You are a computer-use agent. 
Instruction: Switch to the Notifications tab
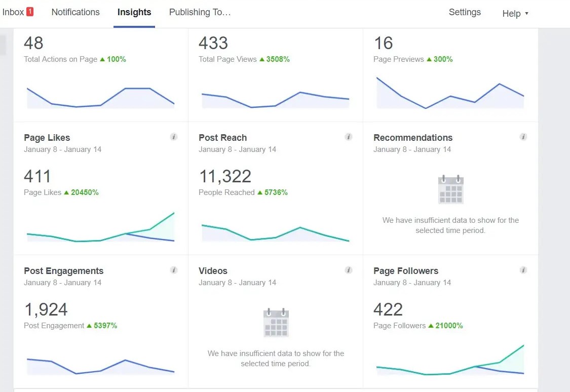[75, 12]
